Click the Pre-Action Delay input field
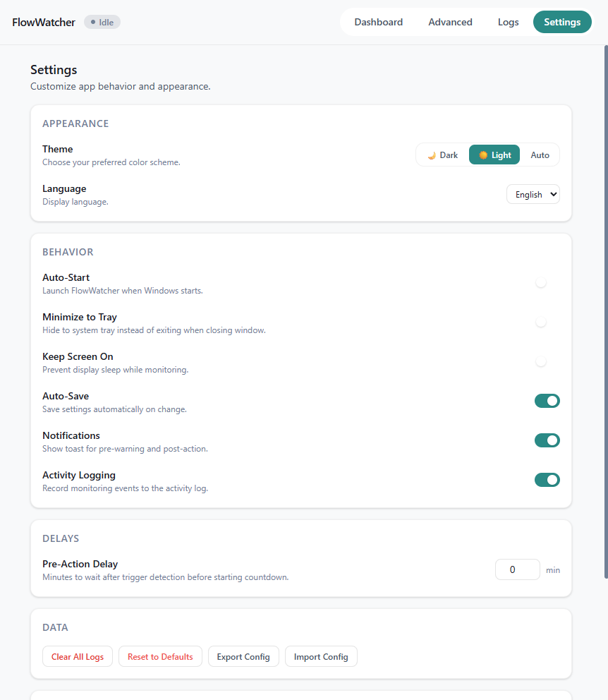 pyautogui.click(x=517, y=569)
